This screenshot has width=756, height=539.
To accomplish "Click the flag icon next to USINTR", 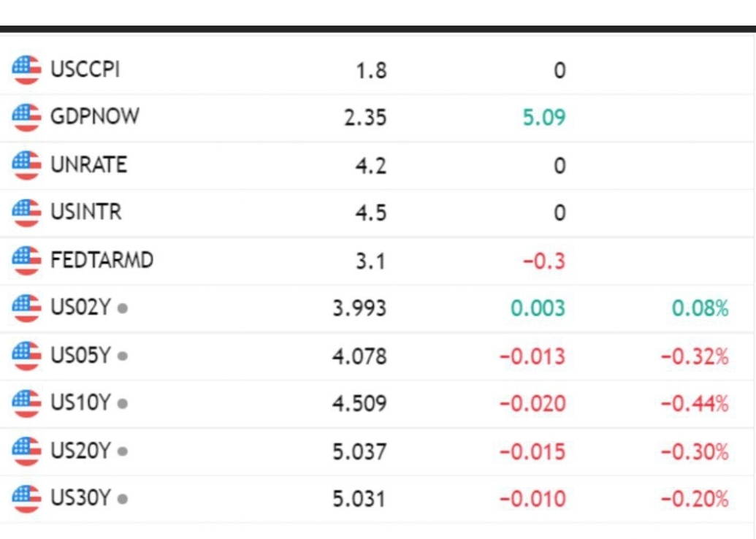I will [26, 213].
